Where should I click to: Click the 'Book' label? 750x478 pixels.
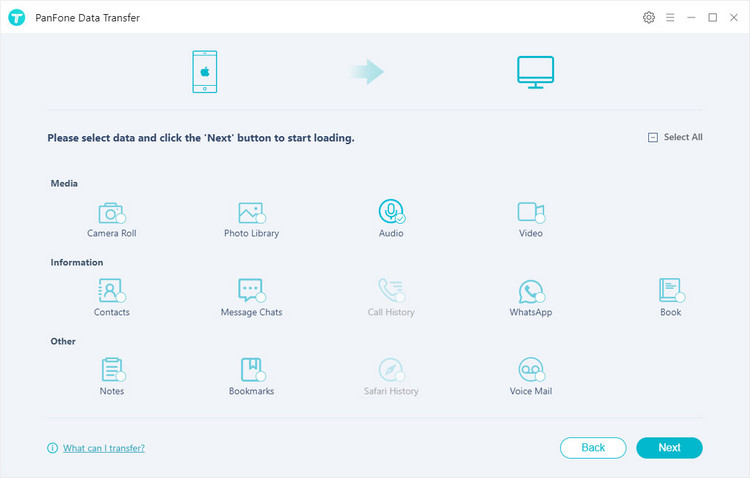pos(671,312)
